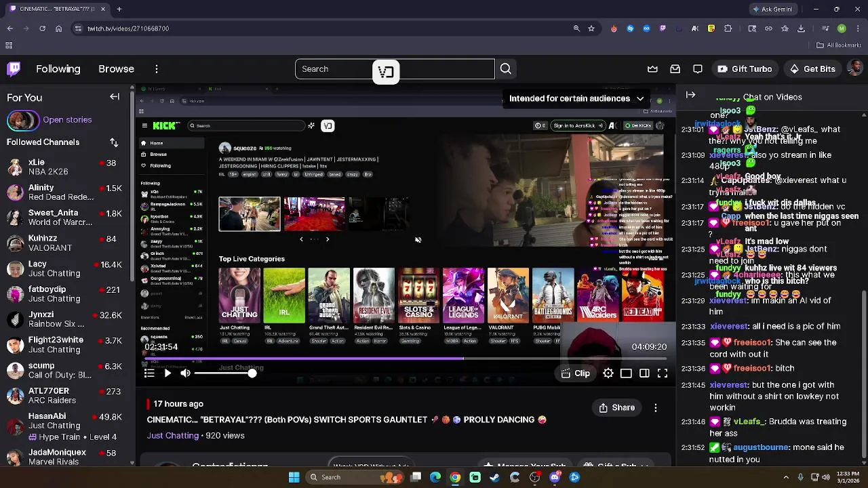Open the Flight23white channel in sidebar
This screenshot has height=488, width=868.
66,345
